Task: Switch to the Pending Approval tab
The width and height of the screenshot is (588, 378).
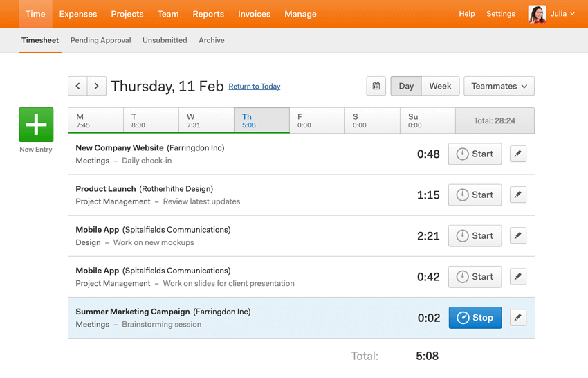Action: [101, 40]
